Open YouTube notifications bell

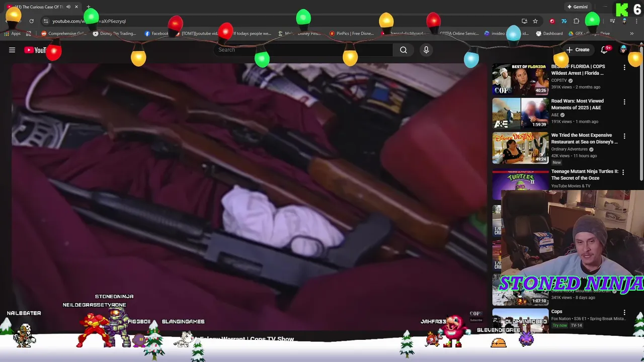605,50
